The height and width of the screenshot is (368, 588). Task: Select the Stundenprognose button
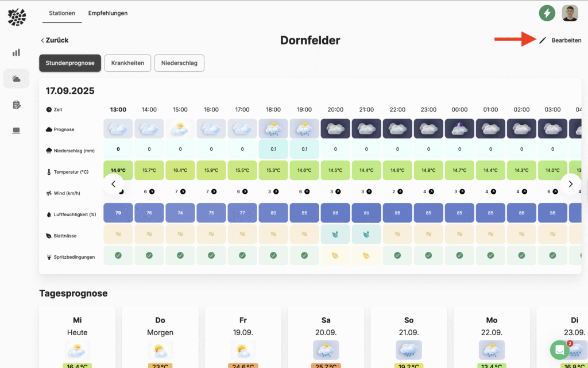coord(70,63)
